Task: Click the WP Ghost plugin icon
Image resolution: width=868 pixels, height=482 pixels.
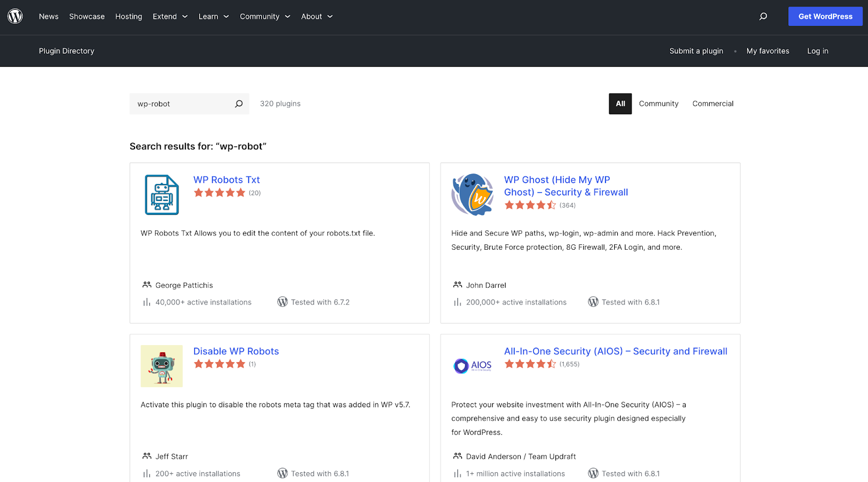Action: click(x=473, y=195)
